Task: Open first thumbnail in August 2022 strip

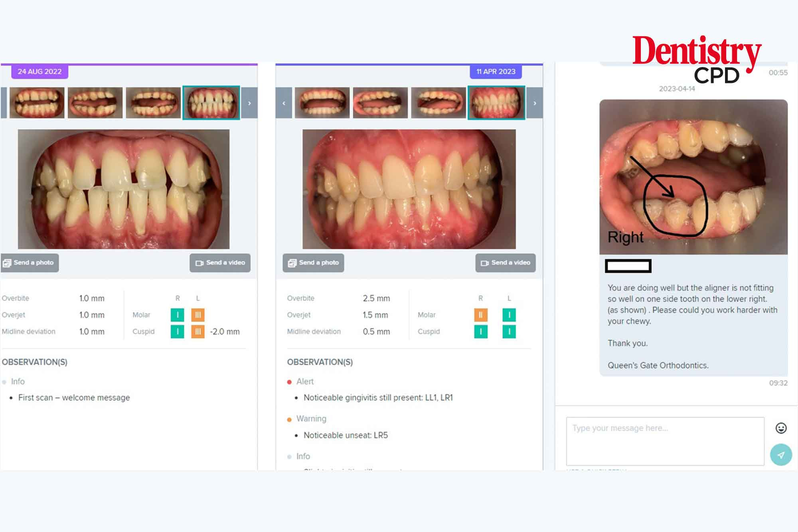Action: pyautogui.click(x=37, y=103)
